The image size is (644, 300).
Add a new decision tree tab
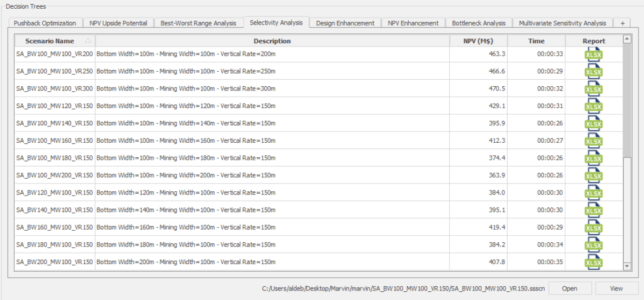pos(622,23)
